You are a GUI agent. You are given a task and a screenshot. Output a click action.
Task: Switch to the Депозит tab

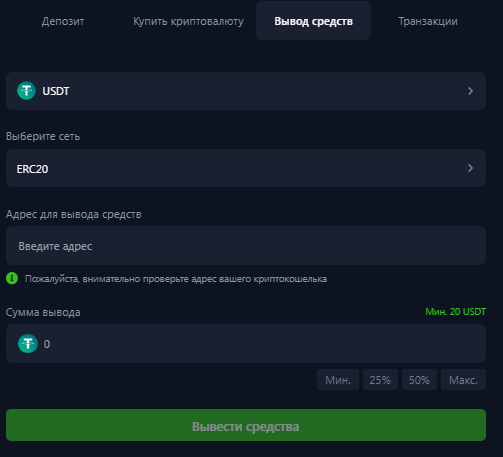(x=63, y=21)
